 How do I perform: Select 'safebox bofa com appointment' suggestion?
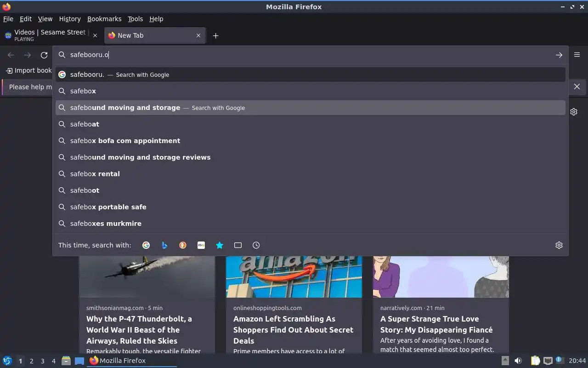pos(311,141)
